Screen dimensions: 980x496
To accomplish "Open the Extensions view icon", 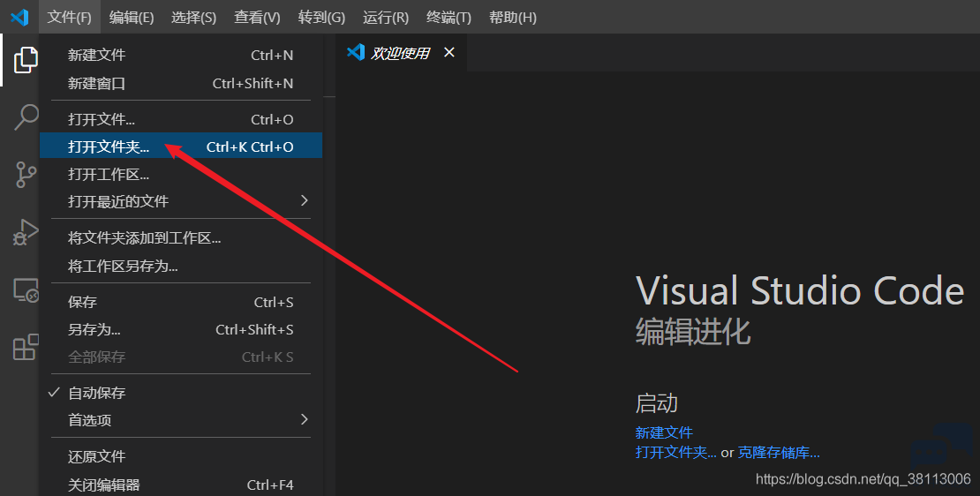I will [26, 347].
